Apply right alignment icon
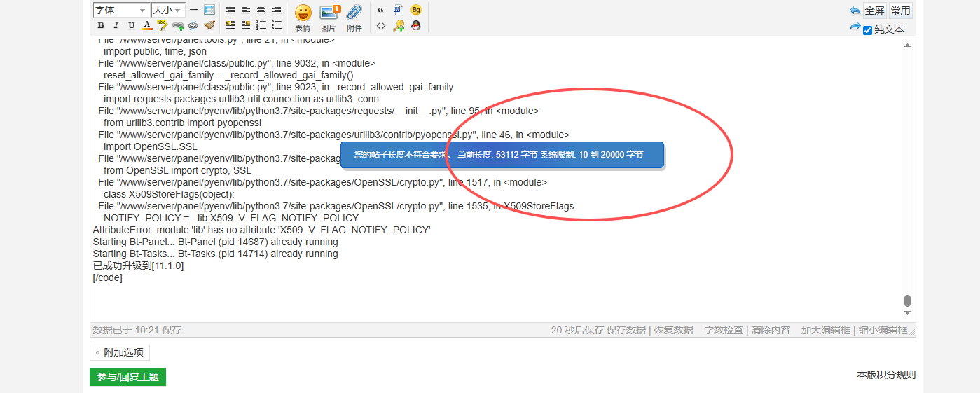Viewport: 980px width, 393px height. [x=277, y=10]
